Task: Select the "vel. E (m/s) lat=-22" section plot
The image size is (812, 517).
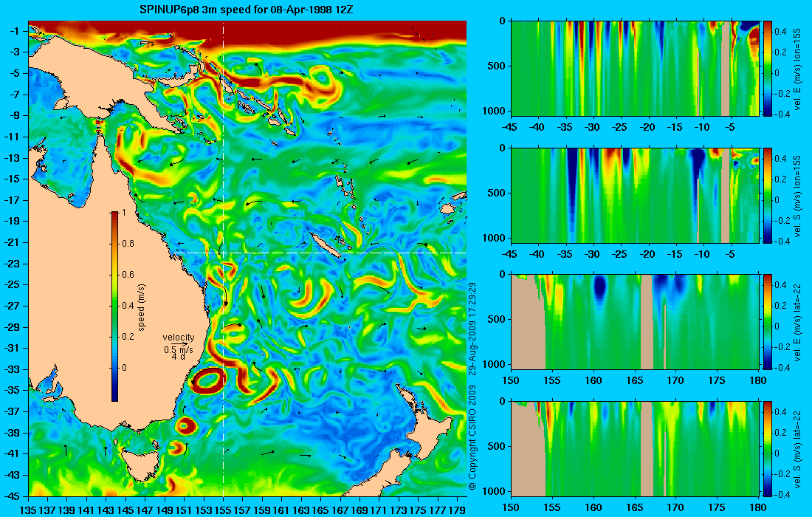Action: point(636,322)
